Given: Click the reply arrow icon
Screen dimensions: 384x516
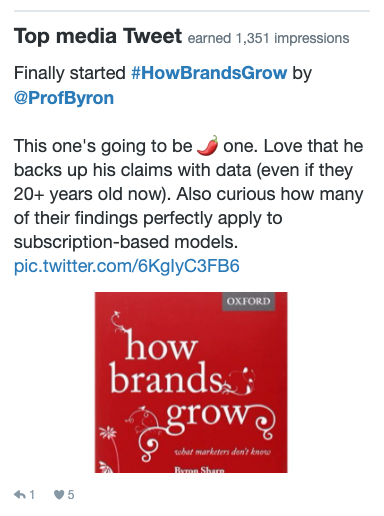Looking at the screenshot, I should click(20, 494).
